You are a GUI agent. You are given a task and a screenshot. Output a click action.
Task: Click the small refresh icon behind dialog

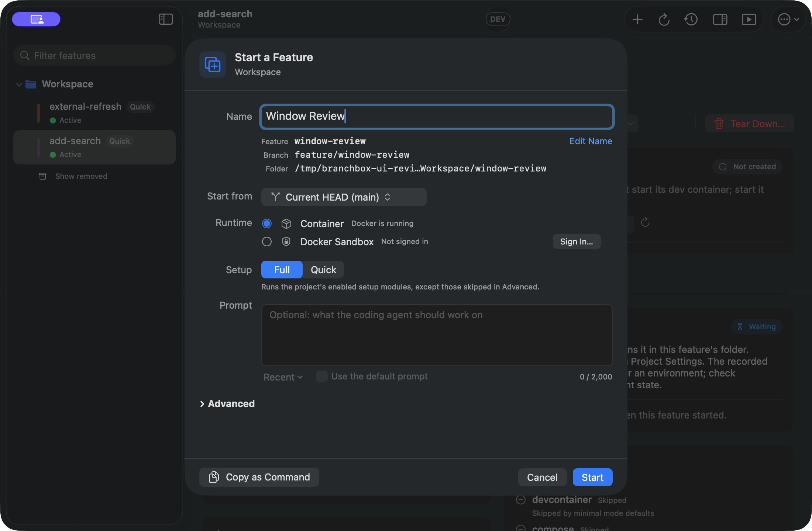pyautogui.click(x=645, y=222)
